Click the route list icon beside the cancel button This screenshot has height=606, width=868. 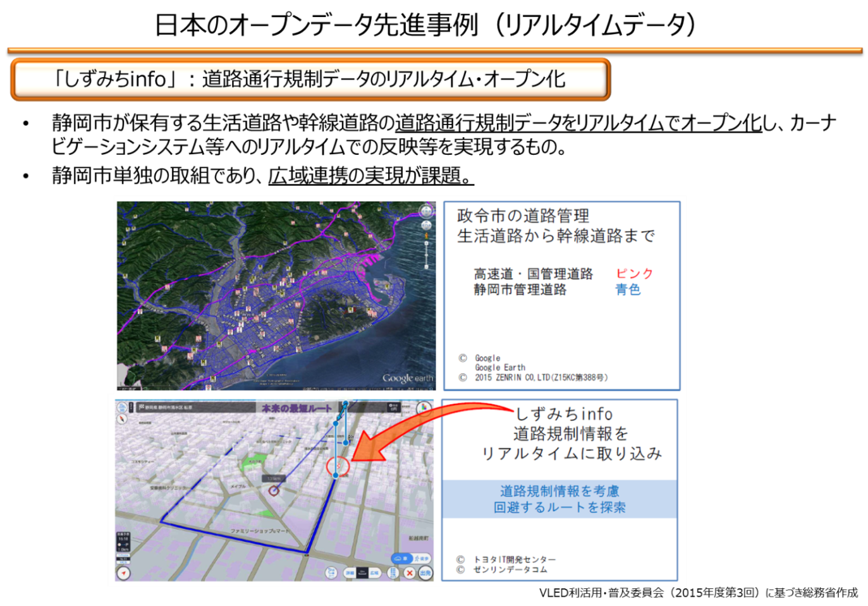[393, 573]
